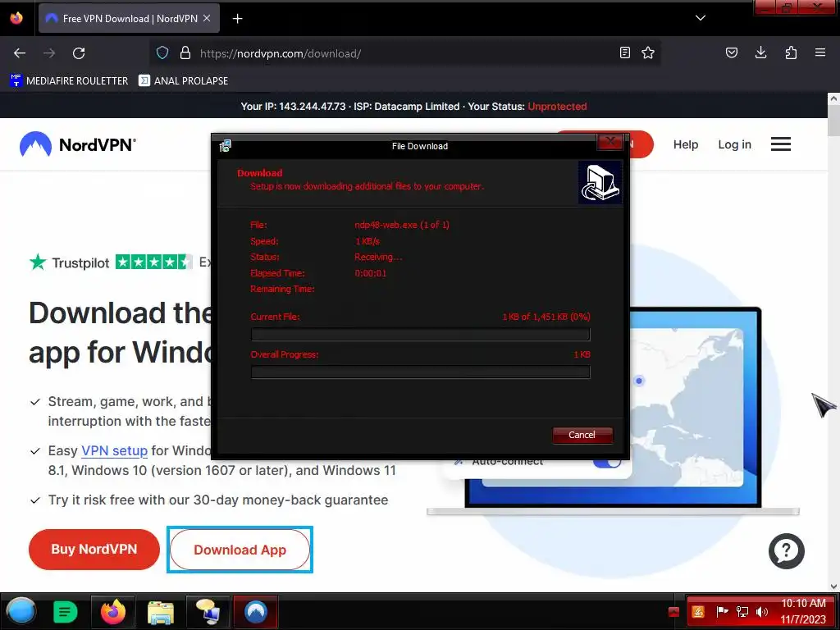The image size is (840, 630).
Task: Open File Explorer from the taskbar
Action: 160,611
